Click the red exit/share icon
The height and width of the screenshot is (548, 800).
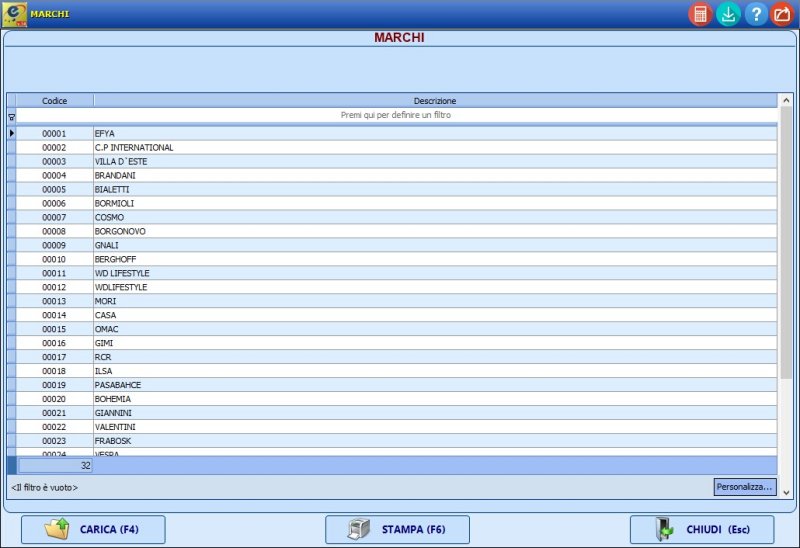tap(783, 14)
